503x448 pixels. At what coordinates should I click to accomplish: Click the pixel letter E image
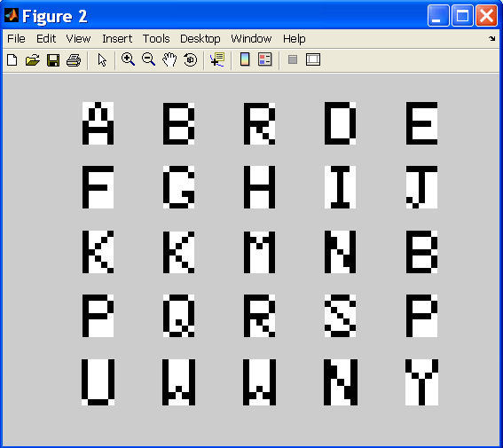[x=421, y=123]
